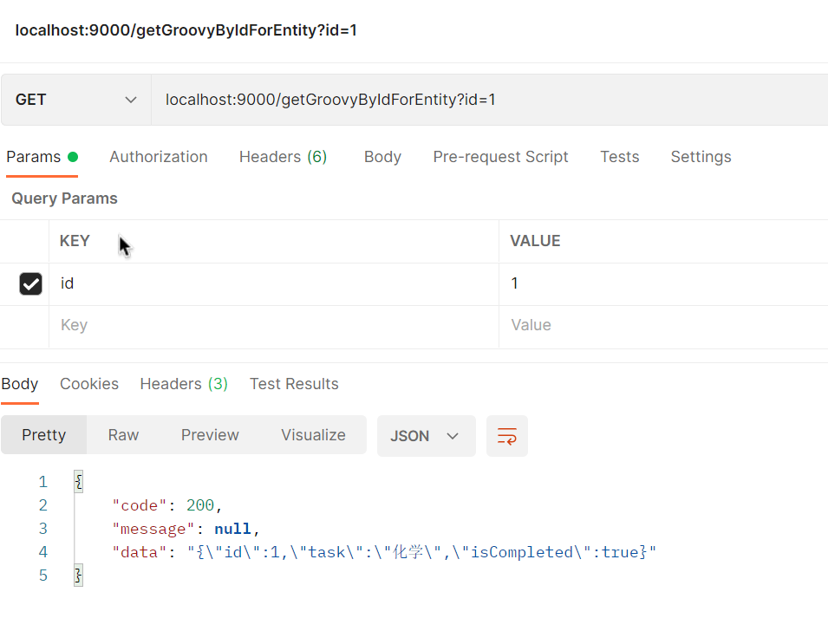Switch to response Cookies tab
This screenshot has height=644, width=828.
coord(89,384)
